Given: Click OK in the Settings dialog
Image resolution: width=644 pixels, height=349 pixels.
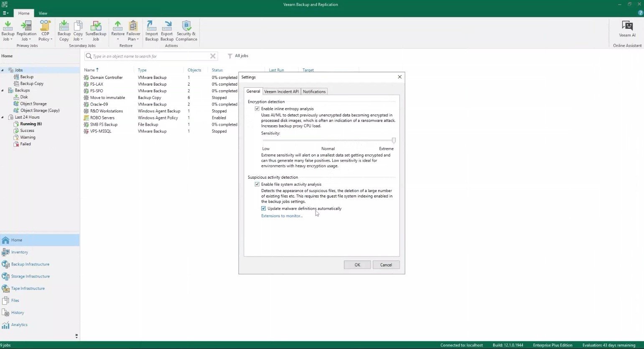Looking at the screenshot, I should pos(357,265).
